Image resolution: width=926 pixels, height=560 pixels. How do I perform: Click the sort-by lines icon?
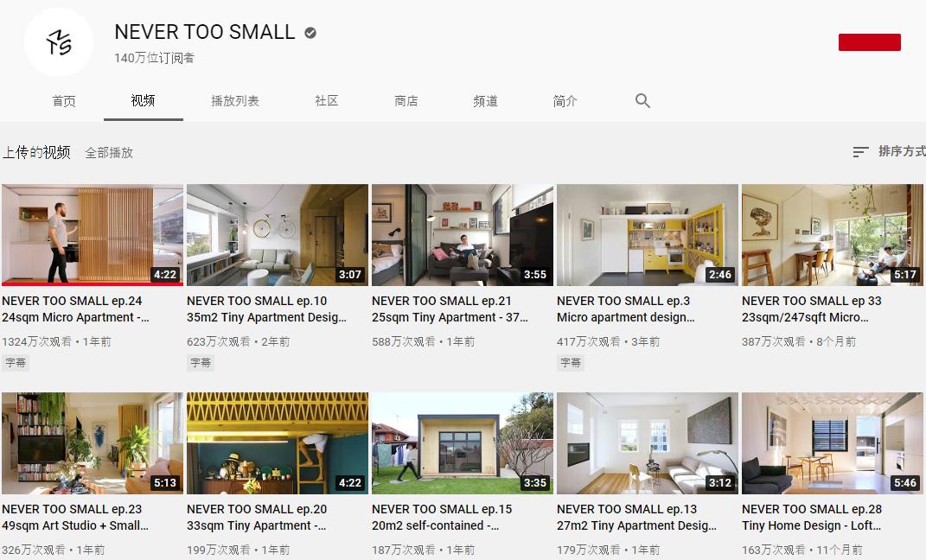click(x=860, y=151)
